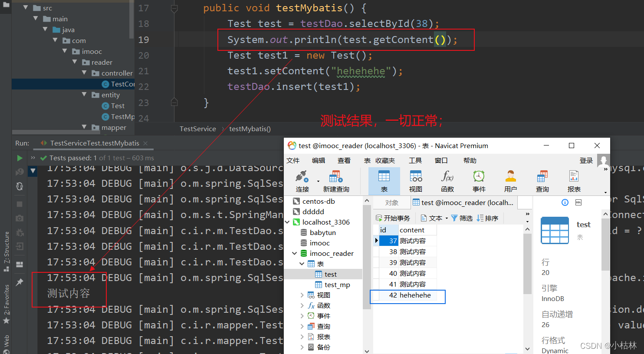
Task: Click the TestService breadcrumb
Action: click(x=198, y=129)
